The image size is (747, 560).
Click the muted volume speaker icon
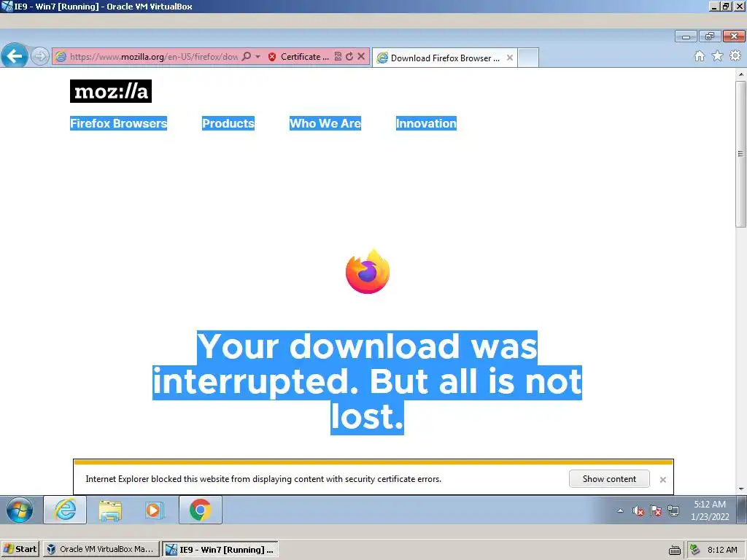point(638,511)
